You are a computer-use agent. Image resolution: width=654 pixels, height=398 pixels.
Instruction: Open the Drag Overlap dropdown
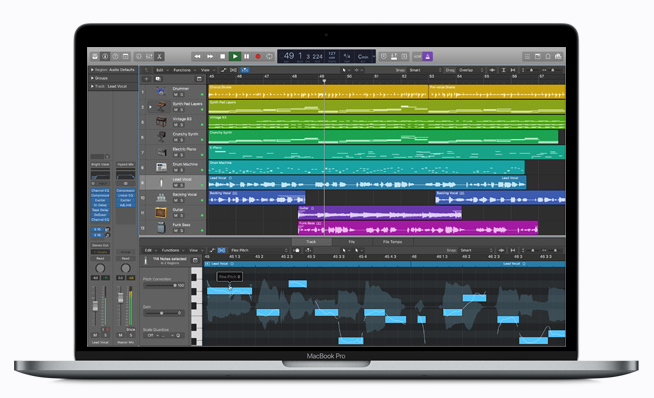point(470,70)
